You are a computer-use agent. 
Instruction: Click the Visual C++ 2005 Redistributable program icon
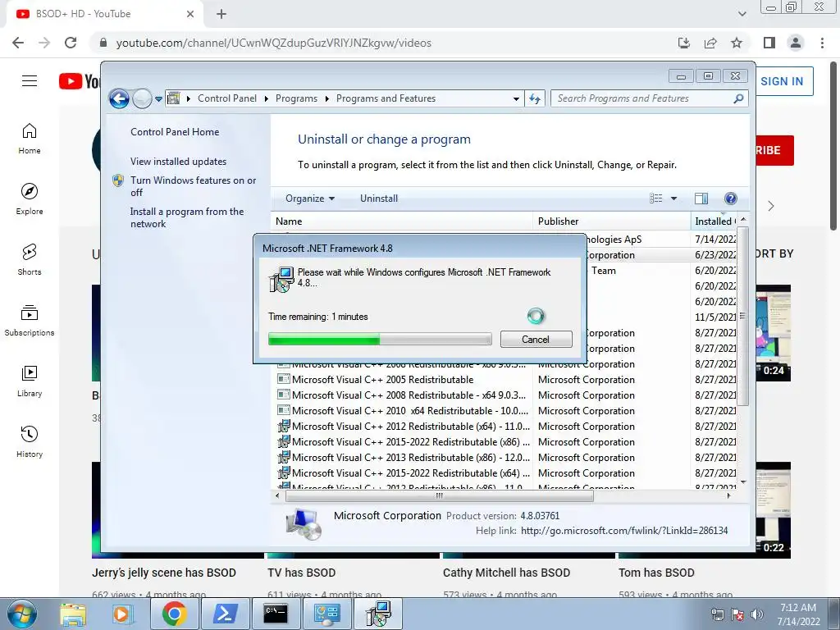coord(283,379)
